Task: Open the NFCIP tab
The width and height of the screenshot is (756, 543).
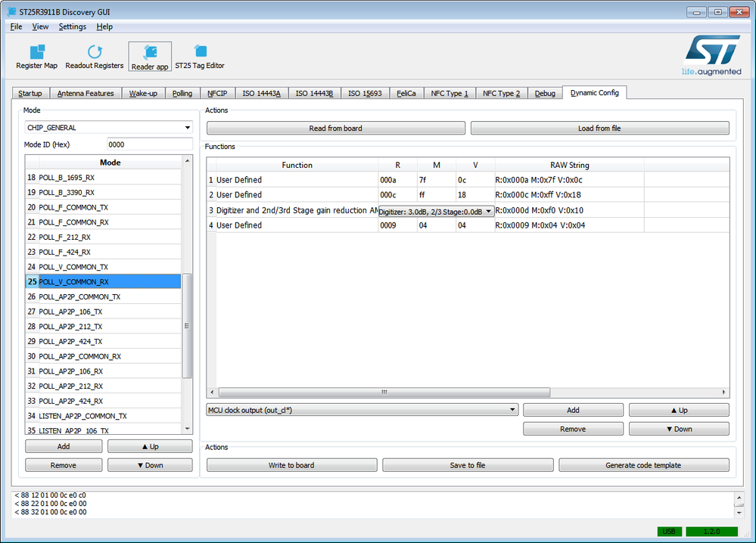Action: pos(217,94)
